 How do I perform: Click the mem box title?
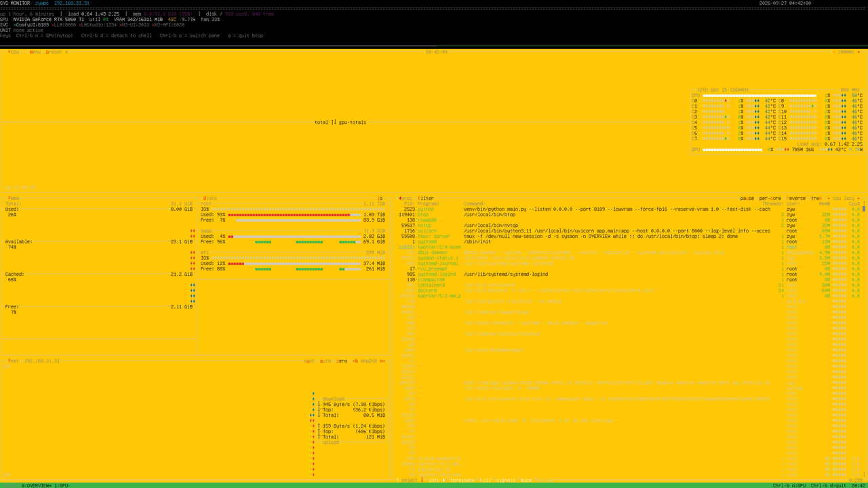click(x=14, y=199)
